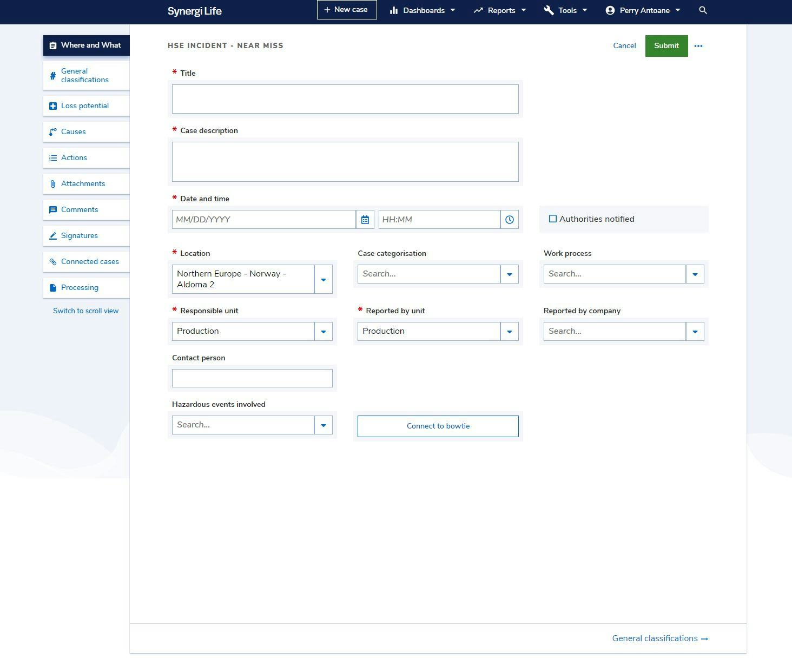Click the Case categorisation search field

(x=429, y=274)
